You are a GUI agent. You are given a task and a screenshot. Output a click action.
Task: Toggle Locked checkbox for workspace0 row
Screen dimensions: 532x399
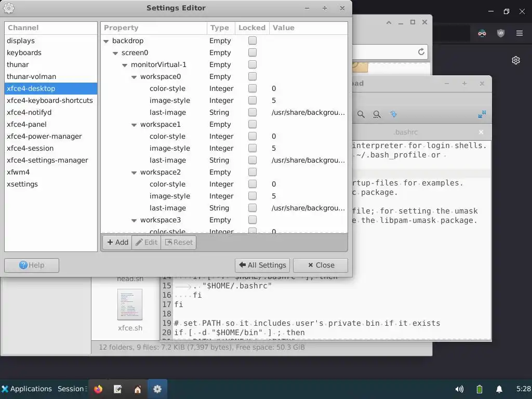(x=252, y=76)
